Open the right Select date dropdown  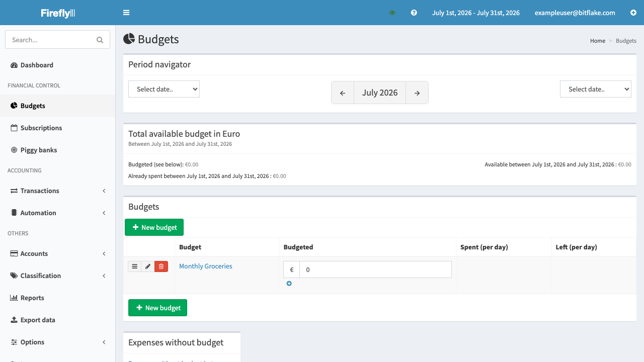[596, 89]
